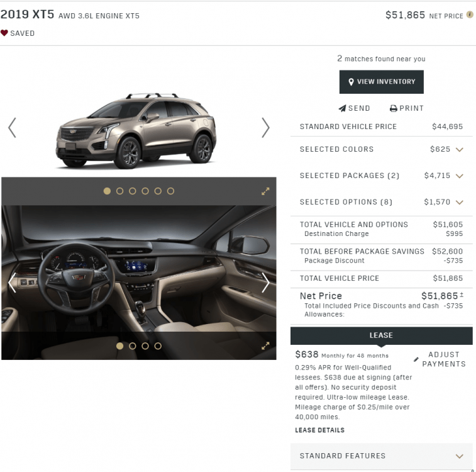This screenshot has height=472, width=476.
Task: Expand Standard Features section
Action: 381,456
